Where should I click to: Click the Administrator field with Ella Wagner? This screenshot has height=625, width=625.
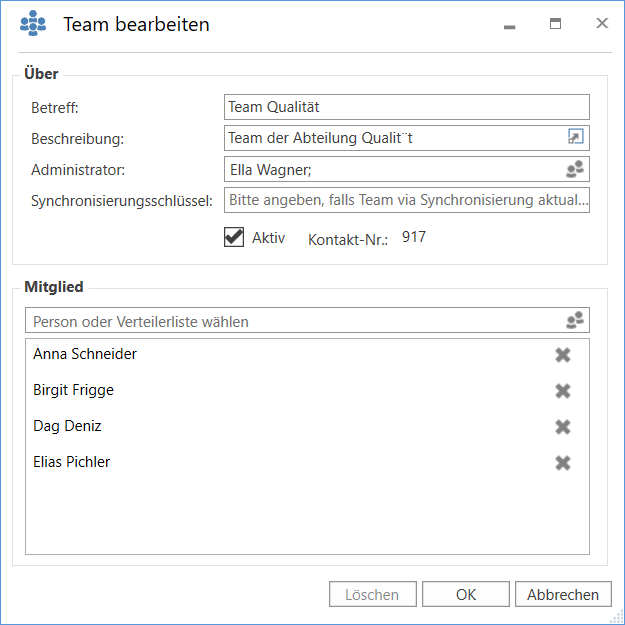(390, 169)
